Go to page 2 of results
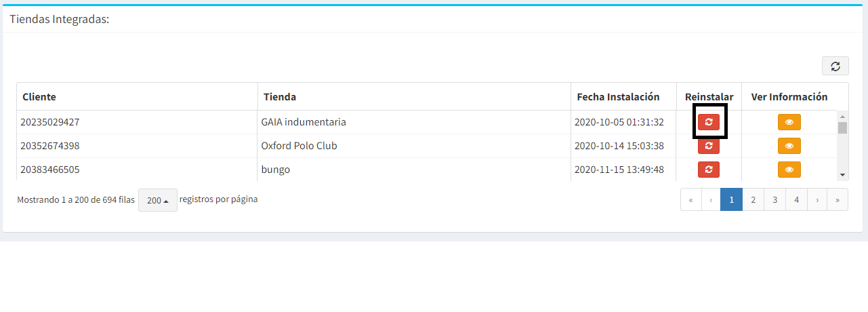The height and width of the screenshot is (312, 868). pyautogui.click(x=753, y=199)
